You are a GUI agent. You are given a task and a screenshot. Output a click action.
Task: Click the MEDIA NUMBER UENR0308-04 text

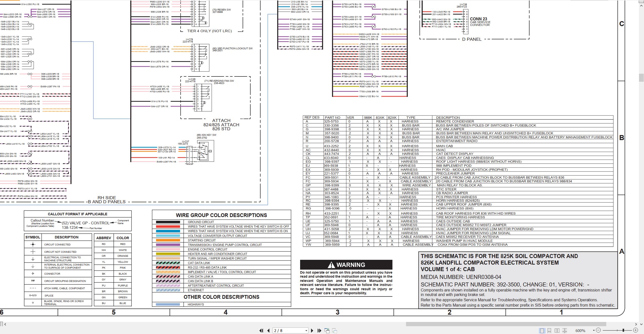coord(461,277)
